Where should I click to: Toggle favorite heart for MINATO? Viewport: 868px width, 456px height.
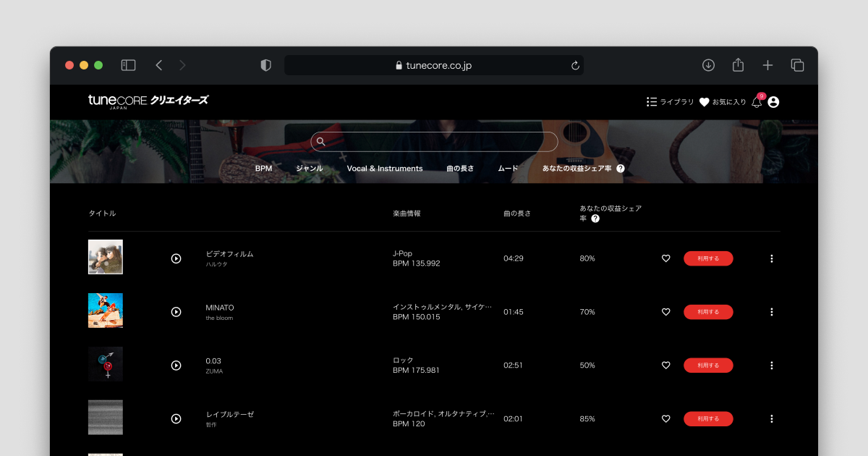pyautogui.click(x=665, y=312)
